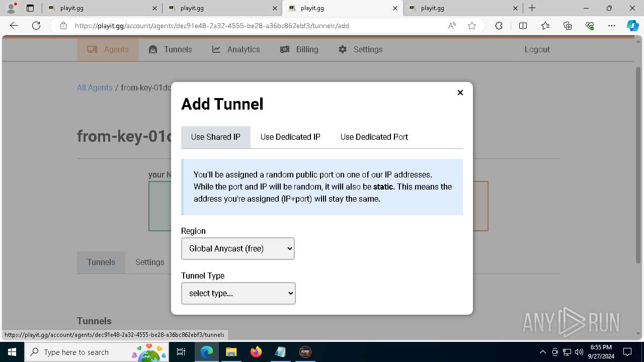Open Microsoft Edge from taskbar
Viewport: 644px width, 362px height.
tap(207, 352)
